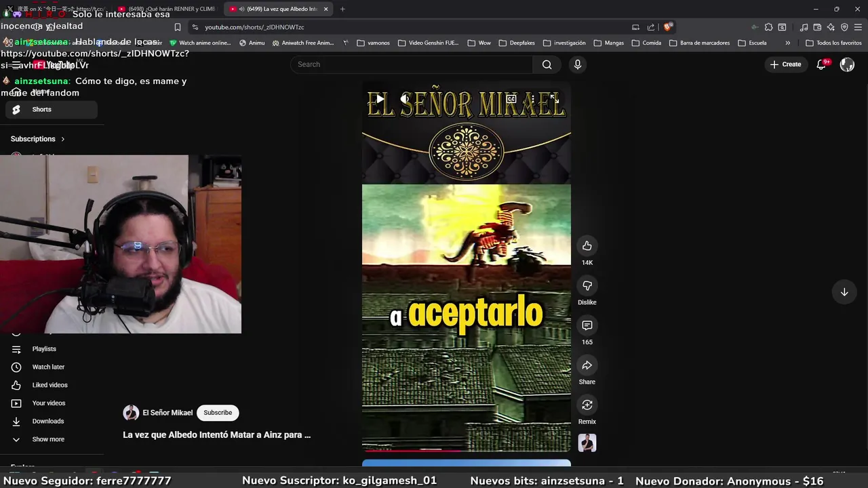
Task: Open the sound source thumbnail below Remix
Action: pyautogui.click(x=587, y=443)
